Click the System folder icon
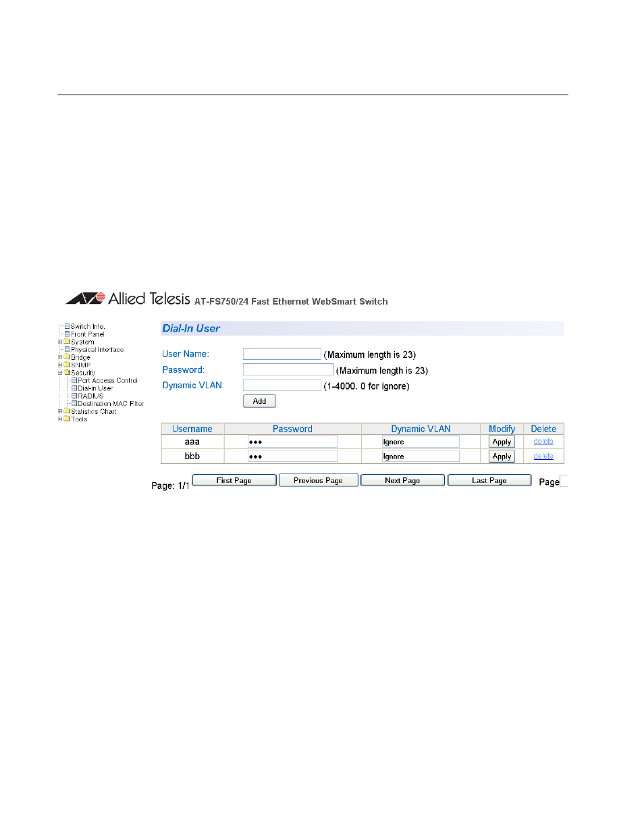Image resolution: width=644 pixels, height=834 pixels. coord(67,342)
